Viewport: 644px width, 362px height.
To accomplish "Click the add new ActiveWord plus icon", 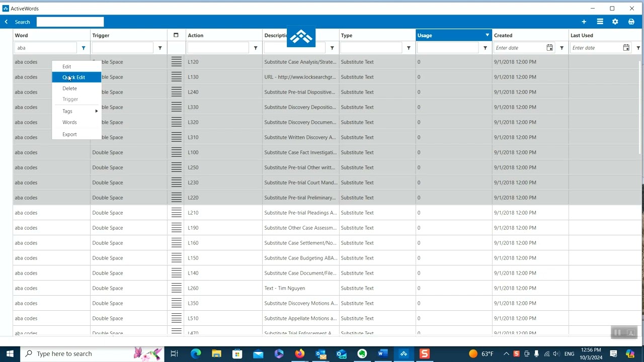I will [584, 22].
